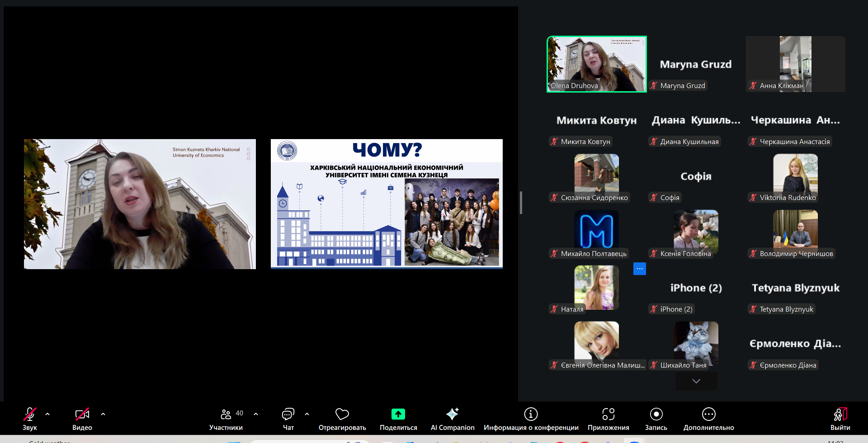Expand chat options arrow

click(x=307, y=414)
